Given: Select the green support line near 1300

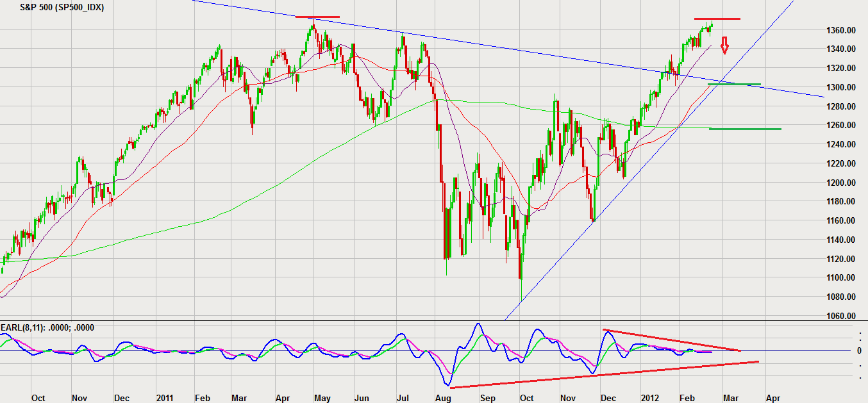Looking at the screenshot, I should pos(734,84).
